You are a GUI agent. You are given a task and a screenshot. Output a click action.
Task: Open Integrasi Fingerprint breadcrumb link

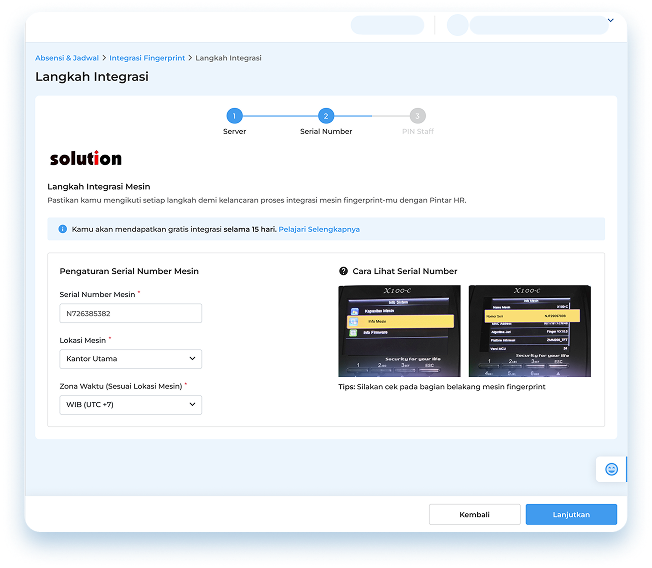tap(147, 58)
